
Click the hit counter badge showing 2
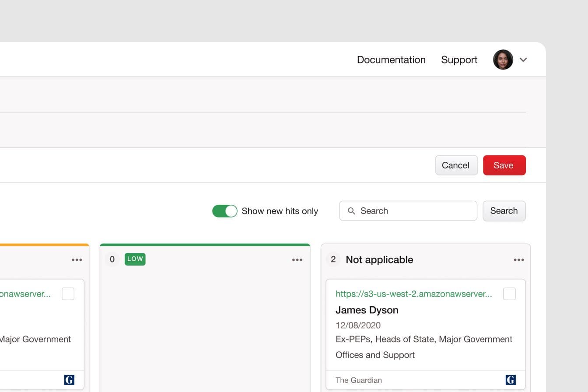tap(333, 259)
